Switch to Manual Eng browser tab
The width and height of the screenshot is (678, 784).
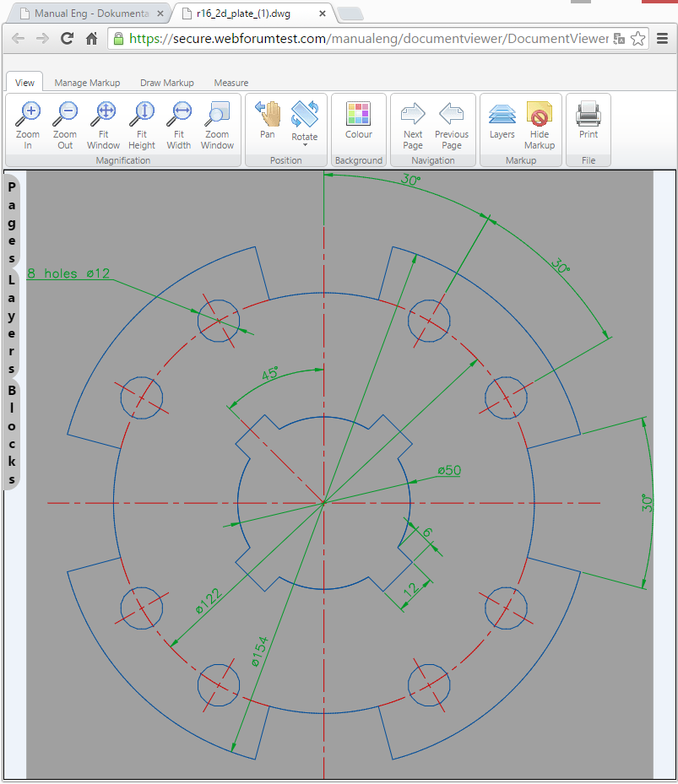click(x=91, y=14)
